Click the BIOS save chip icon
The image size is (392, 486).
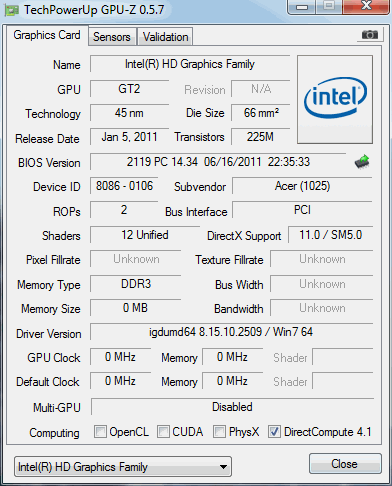point(362,162)
